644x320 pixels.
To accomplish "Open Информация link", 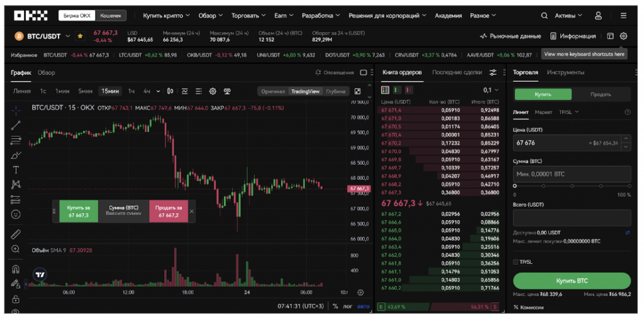I will [573, 36].
